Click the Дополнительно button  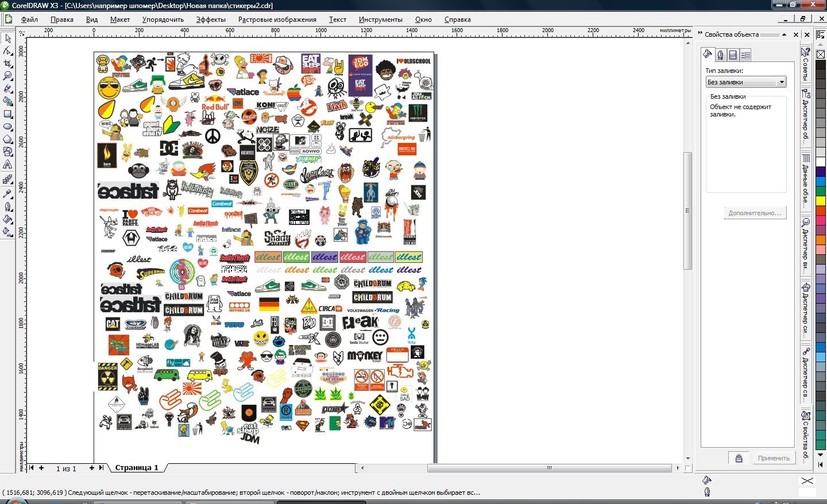tap(755, 213)
